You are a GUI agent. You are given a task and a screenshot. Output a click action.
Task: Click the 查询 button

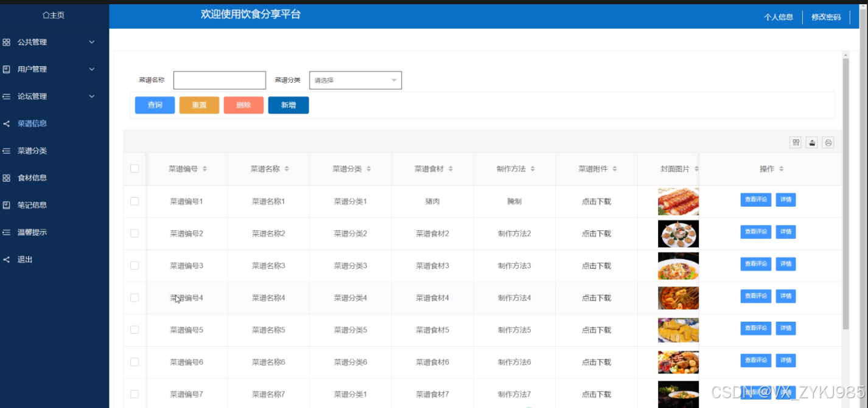[155, 105]
